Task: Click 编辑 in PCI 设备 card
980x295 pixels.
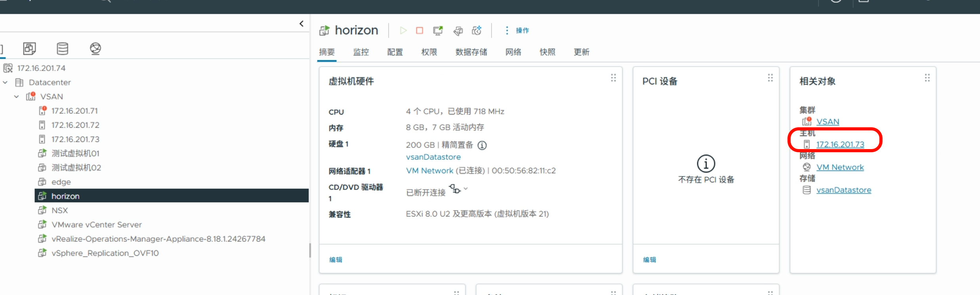Action: [649, 260]
